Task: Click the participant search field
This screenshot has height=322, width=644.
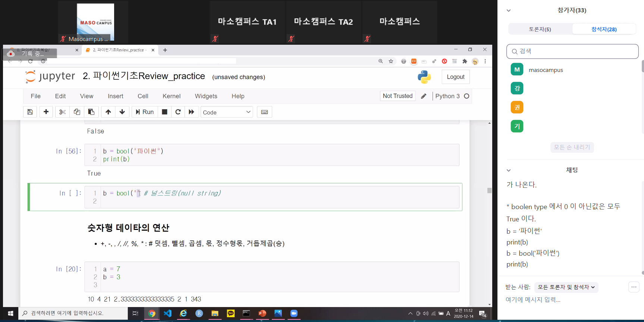Action: click(572, 51)
